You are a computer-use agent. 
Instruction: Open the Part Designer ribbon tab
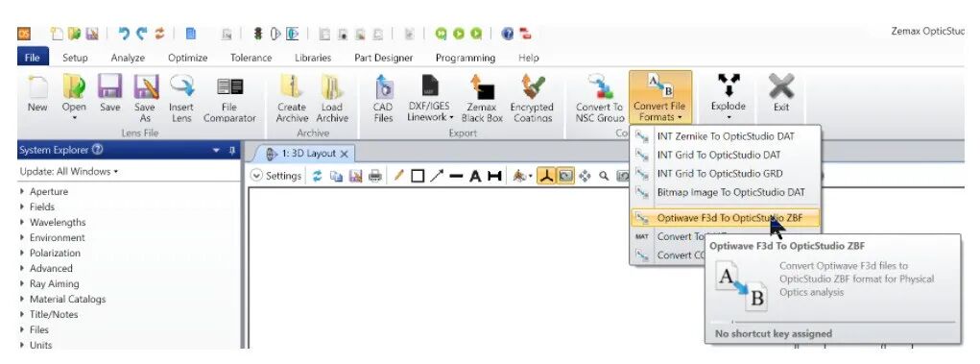(x=383, y=58)
